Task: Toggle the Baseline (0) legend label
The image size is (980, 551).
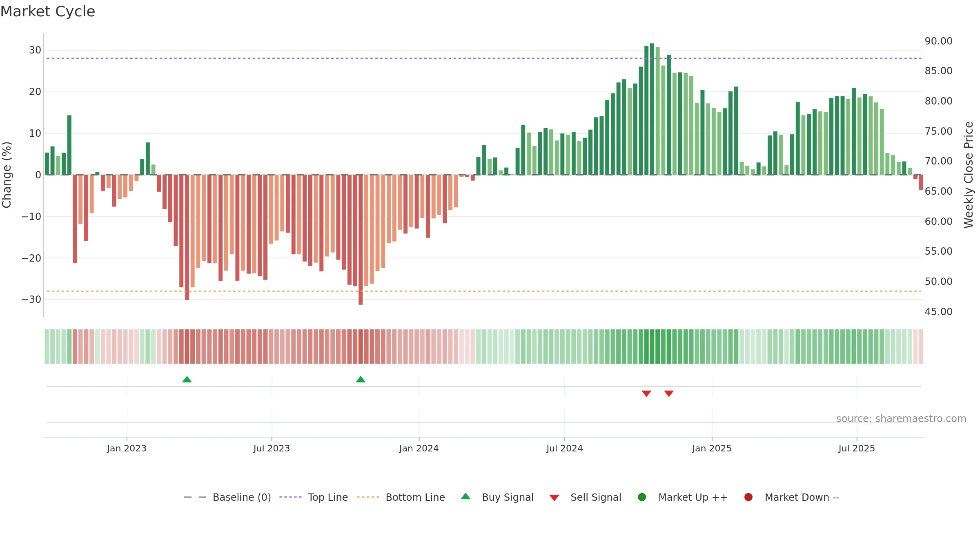Action: click(242, 497)
